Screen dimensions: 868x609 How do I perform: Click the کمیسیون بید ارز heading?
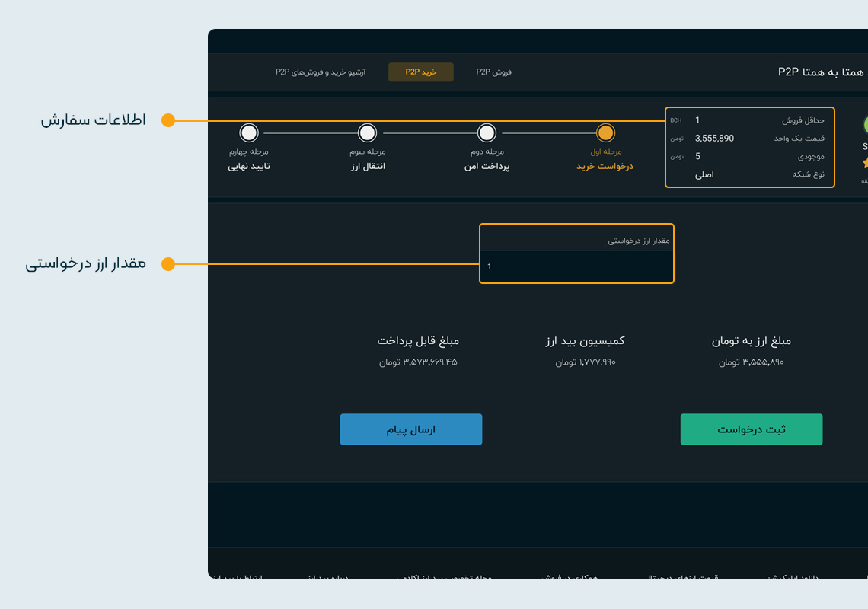585,341
